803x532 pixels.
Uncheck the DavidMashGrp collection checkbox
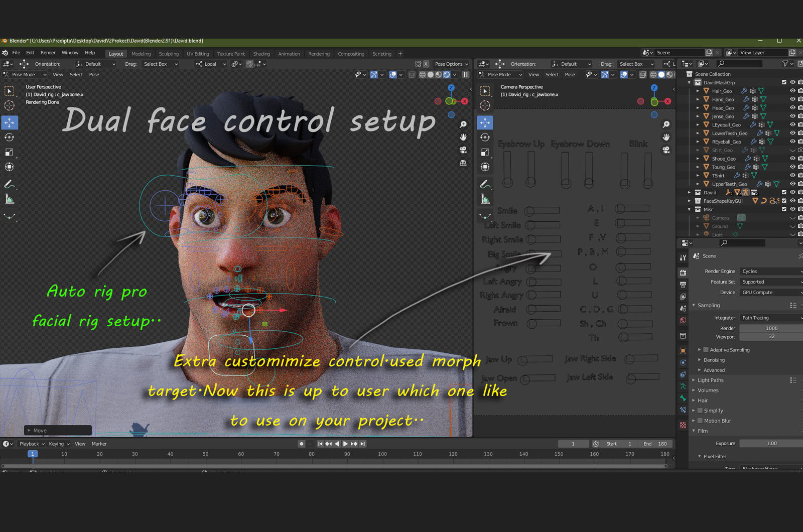coord(784,82)
